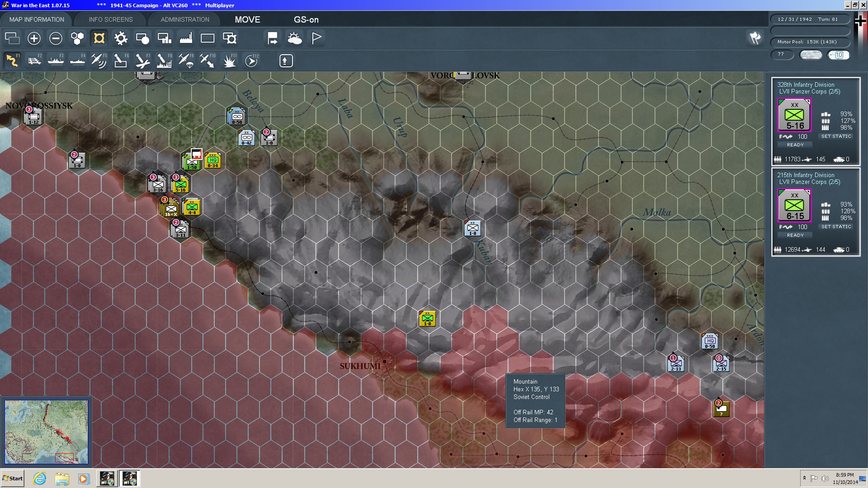Select the 1-12 unit at Novorossiysk
Image resolution: width=868 pixels, height=488 pixels.
pyautogui.click(x=33, y=116)
